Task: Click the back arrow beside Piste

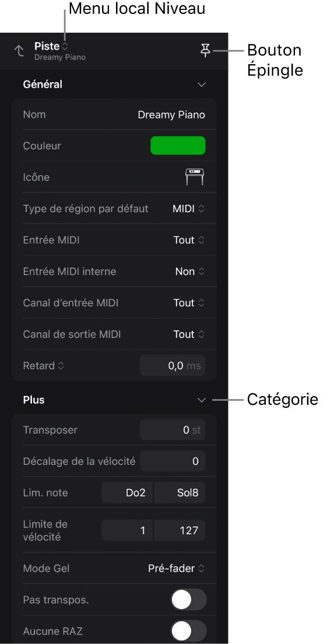Action: tap(19, 51)
